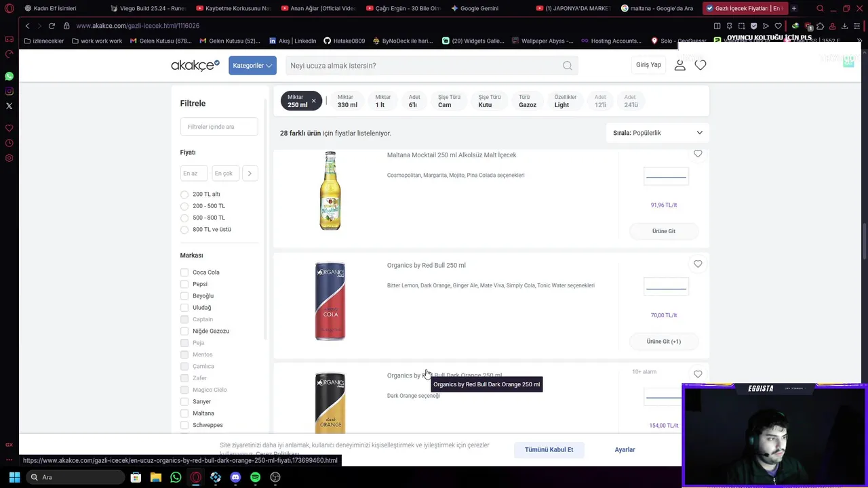This screenshot has height=488, width=868.
Task: Click the akakçe logo
Action: click(195, 65)
